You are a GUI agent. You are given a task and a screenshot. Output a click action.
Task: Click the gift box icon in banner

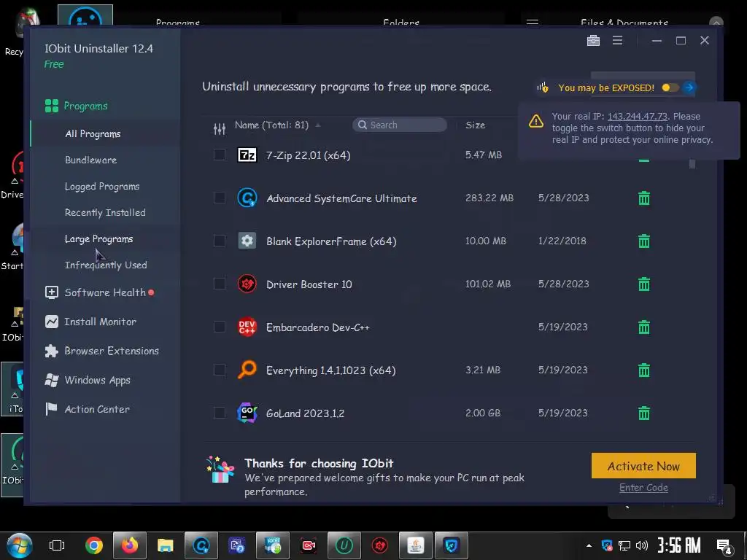[x=220, y=470]
